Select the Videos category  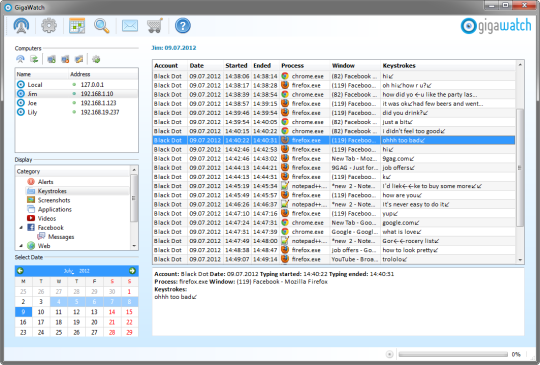(x=46, y=218)
